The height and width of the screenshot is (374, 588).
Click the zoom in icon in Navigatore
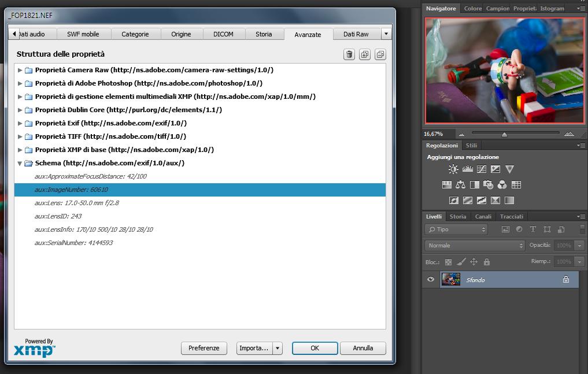click(569, 134)
